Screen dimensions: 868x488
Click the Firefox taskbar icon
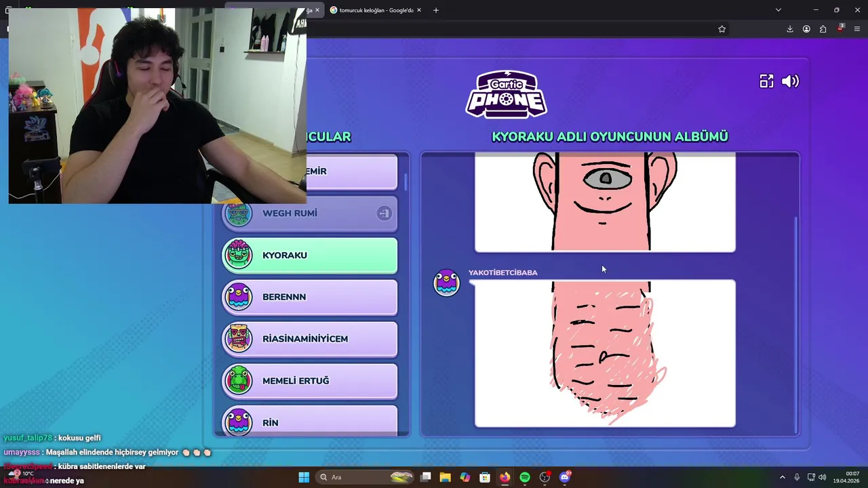pyautogui.click(x=505, y=477)
